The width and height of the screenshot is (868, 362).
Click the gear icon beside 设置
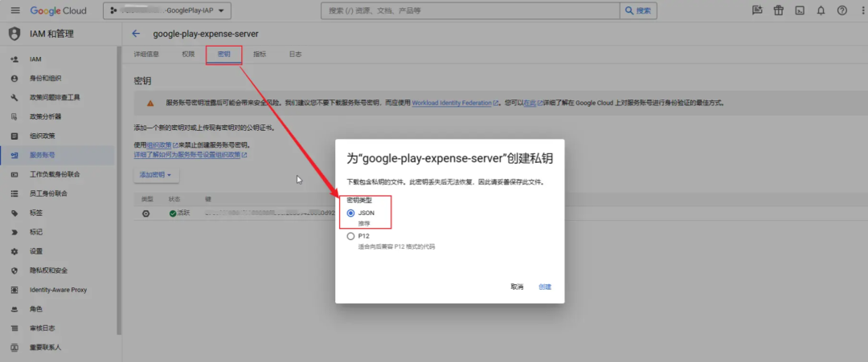click(15, 251)
